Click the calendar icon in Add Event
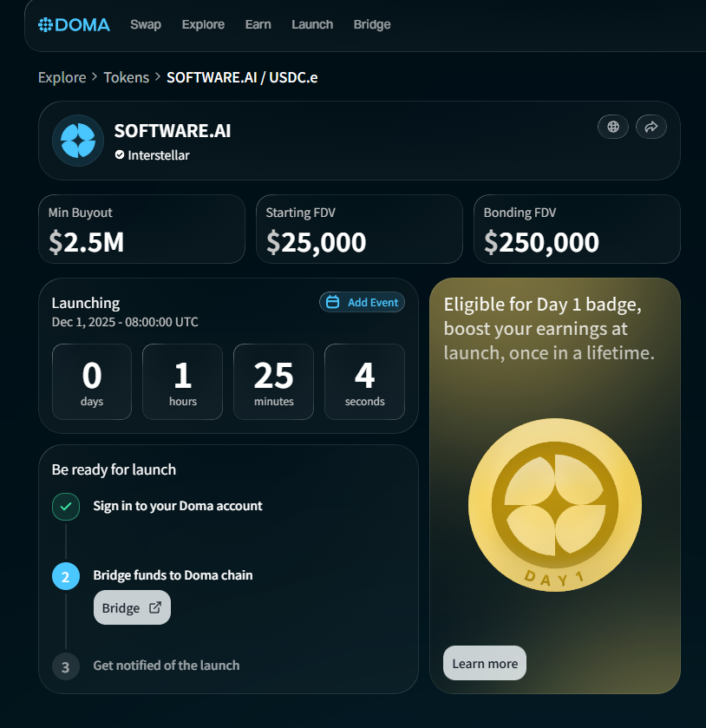The width and height of the screenshot is (706, 728). tap(333, 302)
